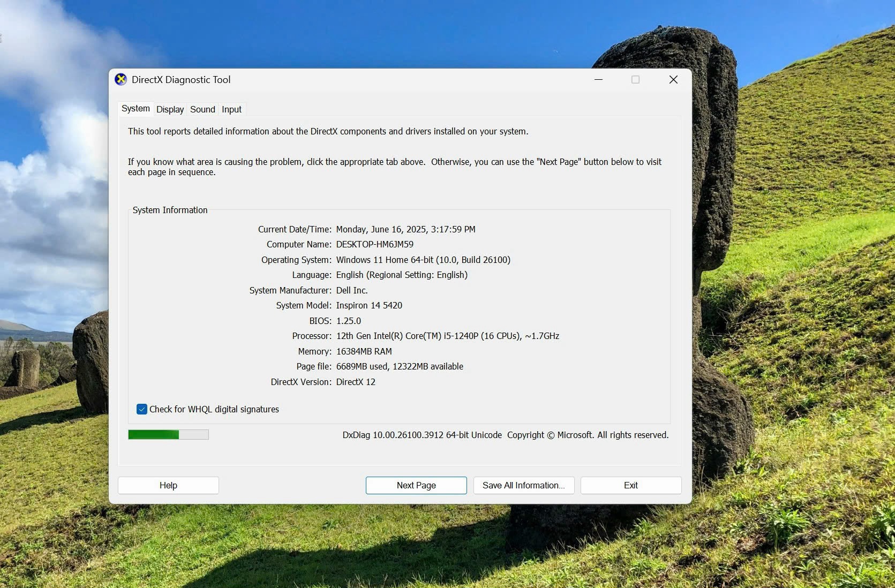
Task: Select the System tab
Action: [x=136, y=109]
